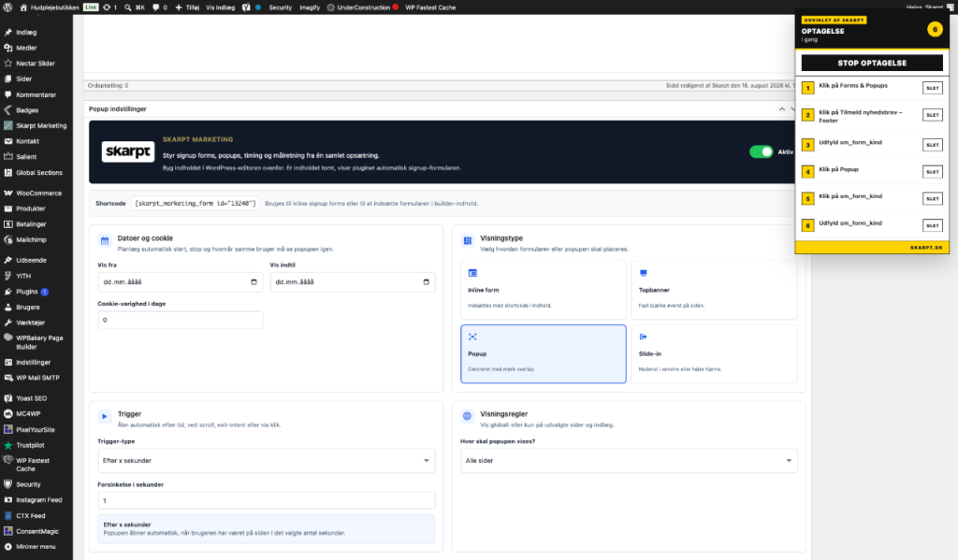
Task: Open UnderConstruction admin bar item
Action: [x=363, y=7]
